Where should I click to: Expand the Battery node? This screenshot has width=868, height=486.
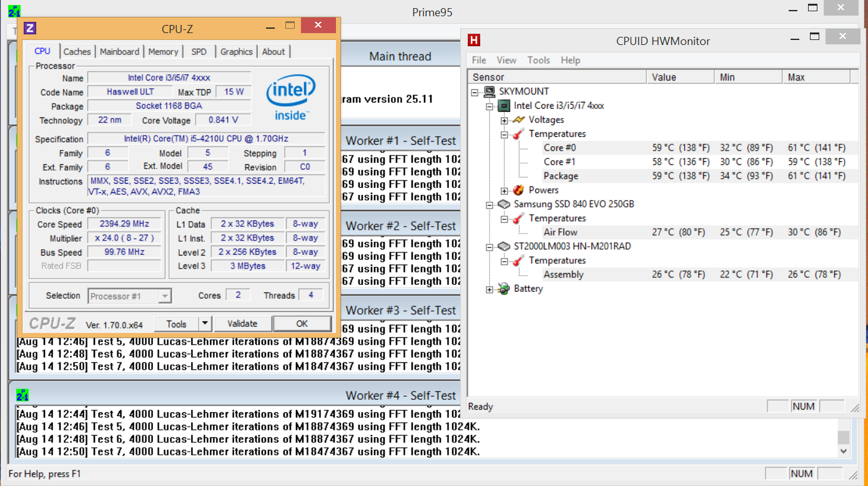point(490,289)
